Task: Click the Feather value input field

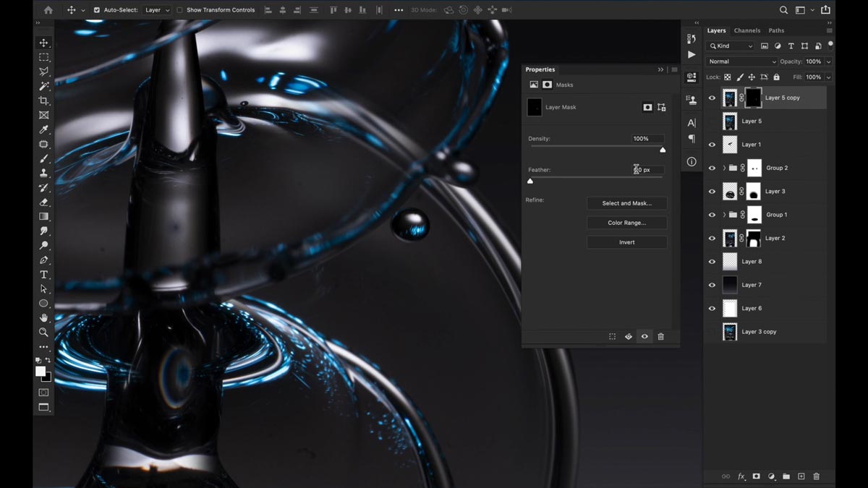Action: click(x=648, y=170)
